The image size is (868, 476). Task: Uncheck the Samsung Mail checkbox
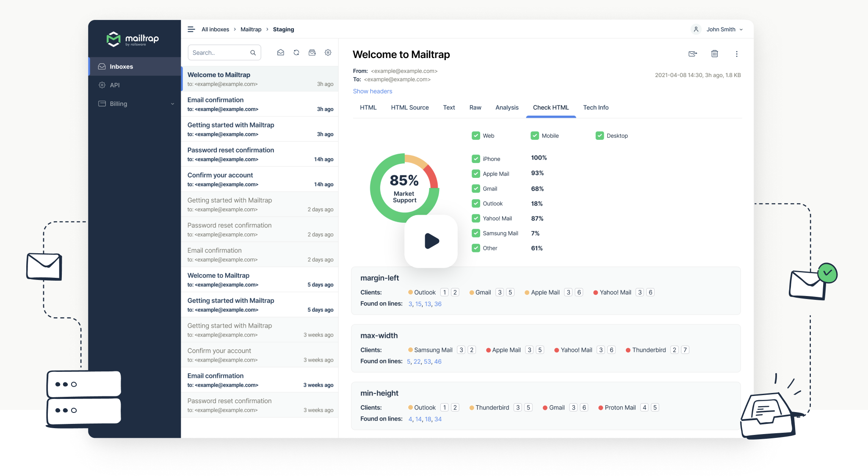[476, 233]
